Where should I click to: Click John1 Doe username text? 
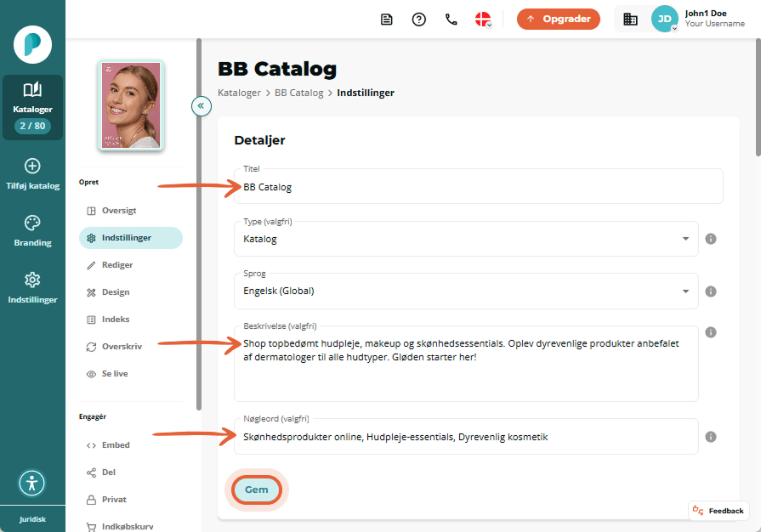[x=706, y=13]
